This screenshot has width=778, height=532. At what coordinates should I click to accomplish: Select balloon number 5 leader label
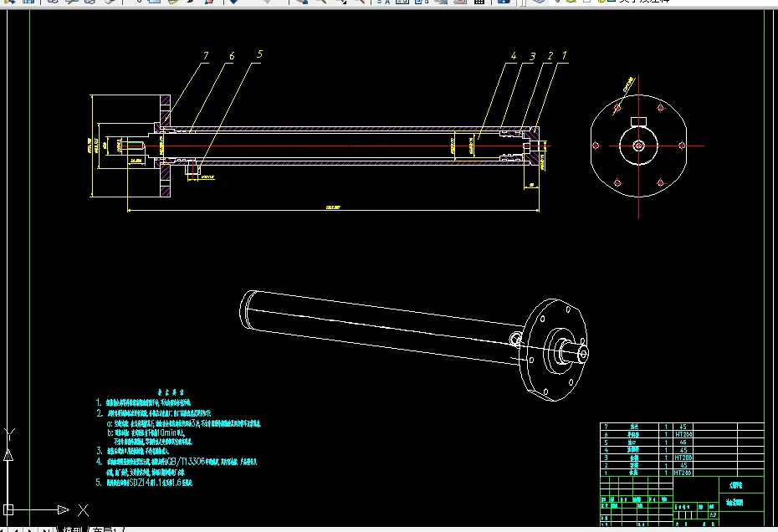259,54
